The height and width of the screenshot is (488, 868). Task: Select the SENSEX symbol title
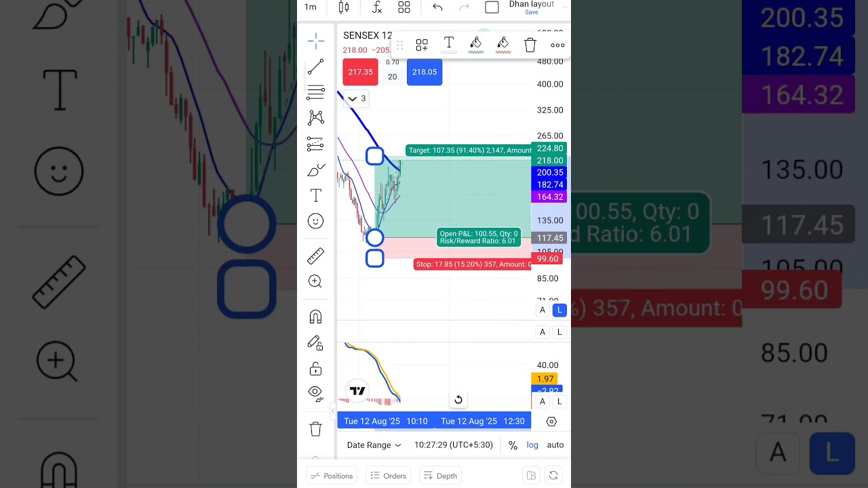pos(368,35)
